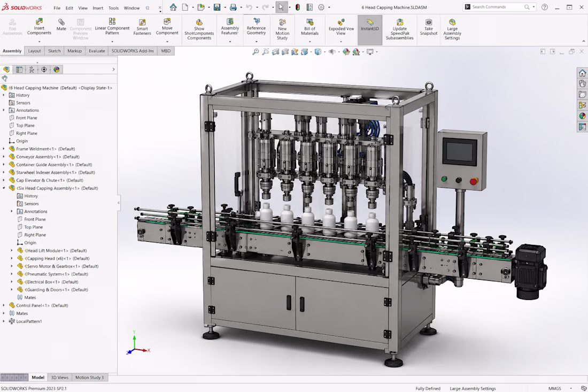Open the Options gear icon
Screen dimensions: 588x392
pos(321,7)
